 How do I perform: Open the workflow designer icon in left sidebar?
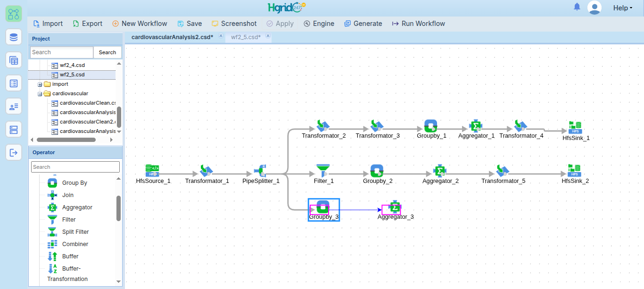(14, 13)
